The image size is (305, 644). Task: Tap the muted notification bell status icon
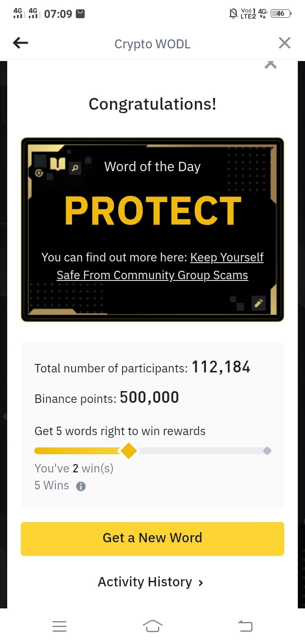233,14
